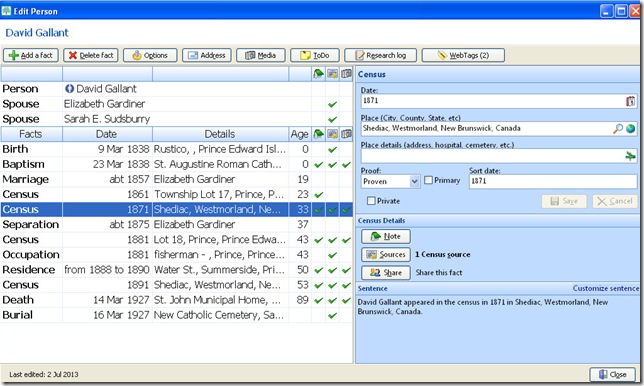Toggle the Private checkbox
This screenshot has height=386, width=644.
371,201
